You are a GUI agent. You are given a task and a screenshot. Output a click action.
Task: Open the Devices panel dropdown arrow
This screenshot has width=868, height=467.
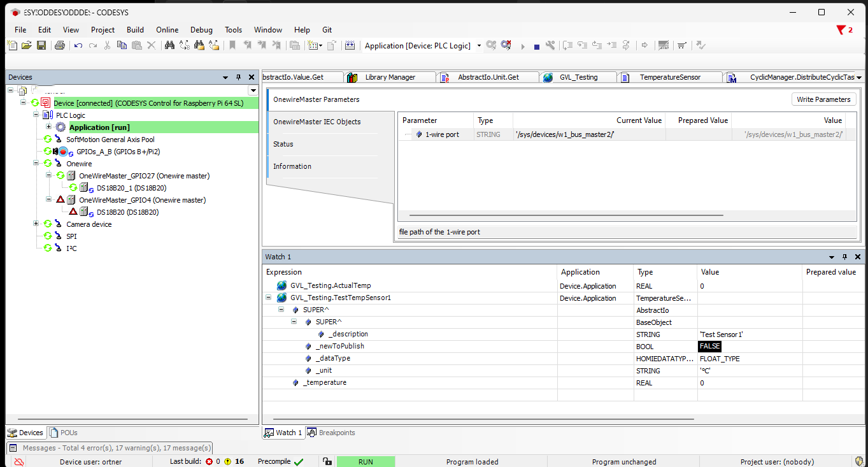[225, 77]
